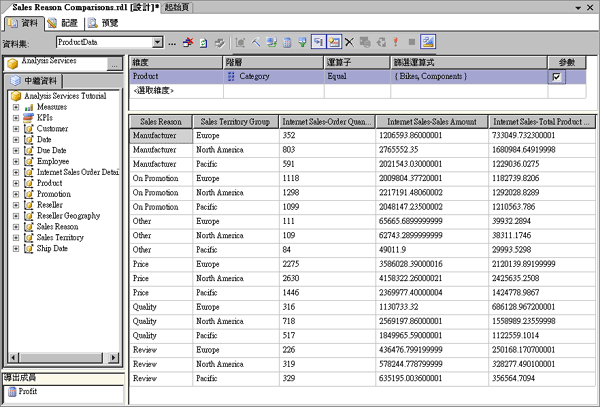The width and height of the screenshot is (600, 407).
Task: Open the ProductData dataset dropdown
Action: [158, 43]
